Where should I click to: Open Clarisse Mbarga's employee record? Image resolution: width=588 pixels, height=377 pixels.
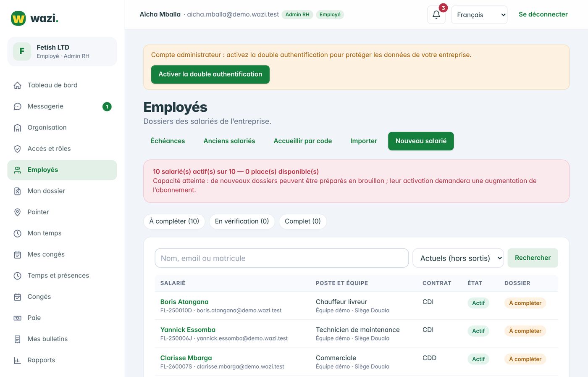pyautogui.click(x=186, y=358)
